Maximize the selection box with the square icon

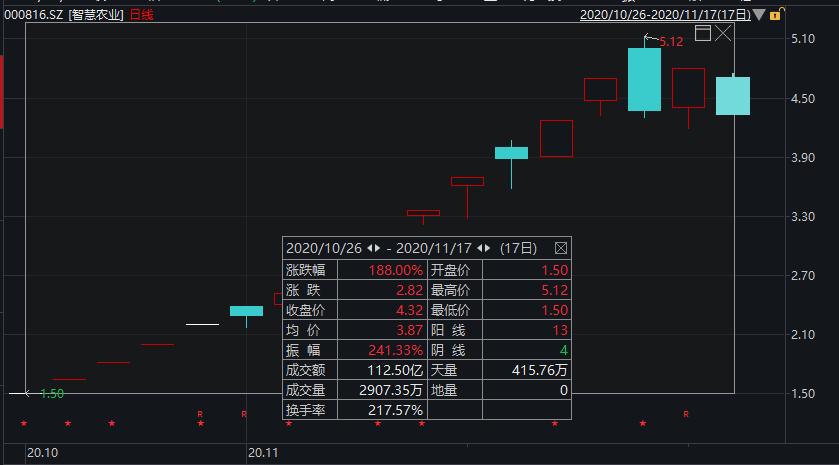coord(702,34)
